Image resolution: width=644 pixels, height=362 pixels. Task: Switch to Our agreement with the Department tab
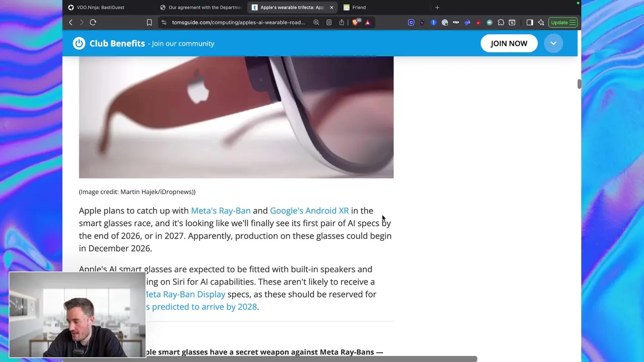pos(201,8)
